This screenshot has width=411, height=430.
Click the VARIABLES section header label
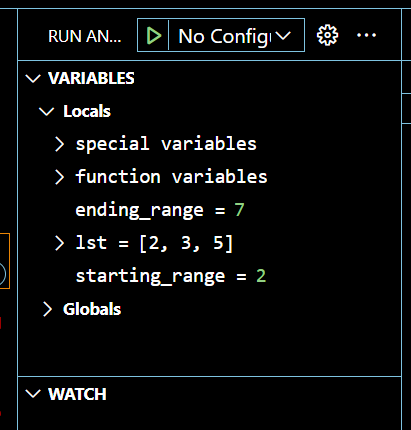point(91,79)
